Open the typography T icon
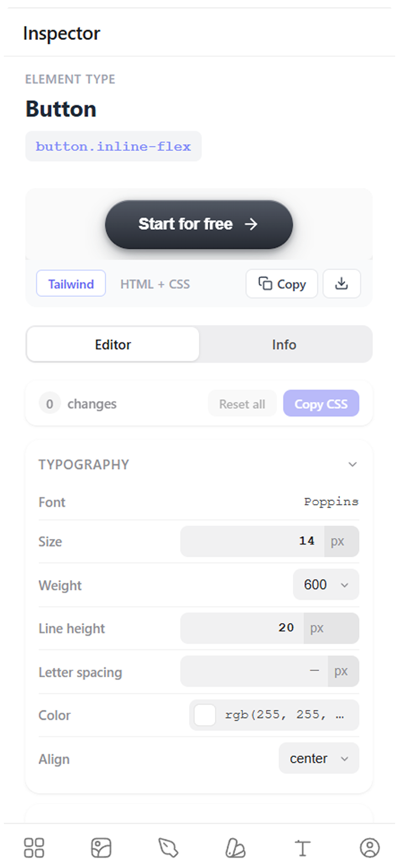The height and width of the screenshot is (868, 399). pyautogui.click(x=302, y=848)
